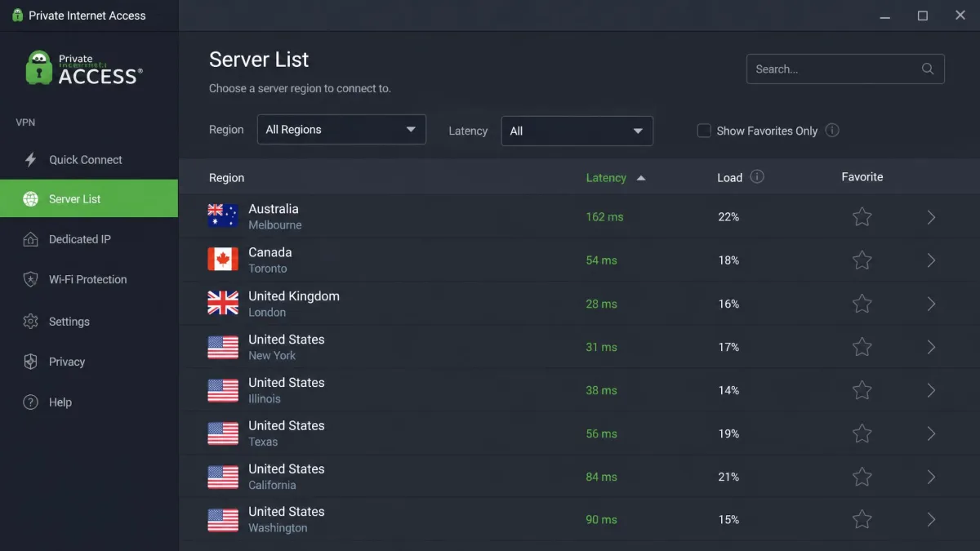Enable Show Favorites Only checkbox
This screenshot has height=551, width=980.
704,131
